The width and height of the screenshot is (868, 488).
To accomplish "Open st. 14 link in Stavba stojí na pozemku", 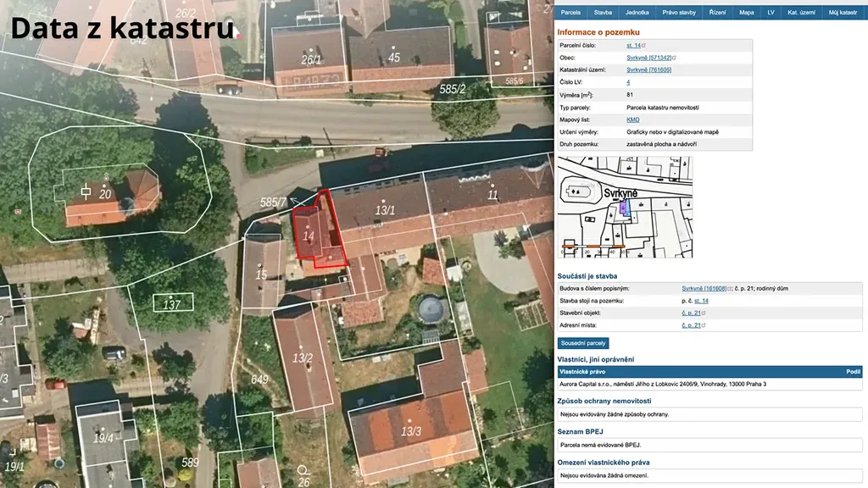I will click(x=701, y=301).
